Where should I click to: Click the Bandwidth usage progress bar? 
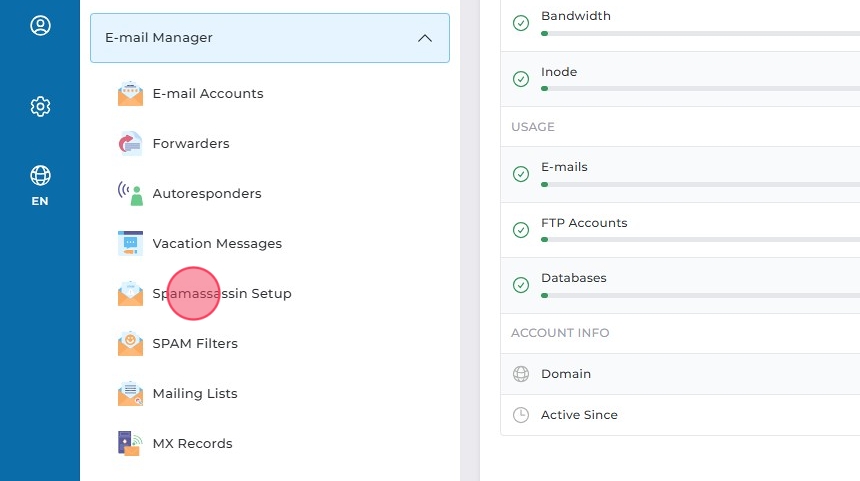(700, 33)
